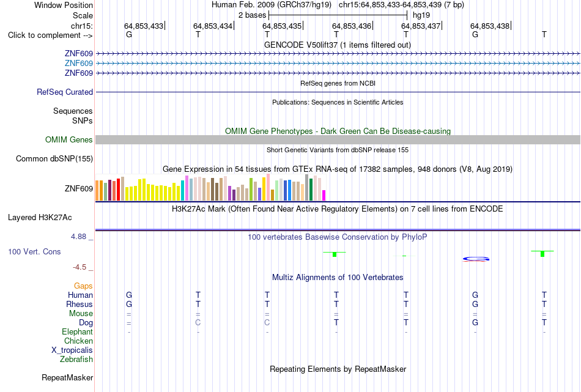This screenshot has width=581, height=392.
Task: Click the SNPs track label
Action: [83, 120]
